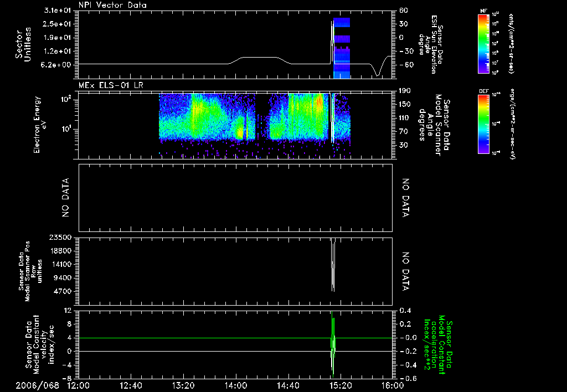Click the '2.5e+01' sector tick value

[57, 24]
